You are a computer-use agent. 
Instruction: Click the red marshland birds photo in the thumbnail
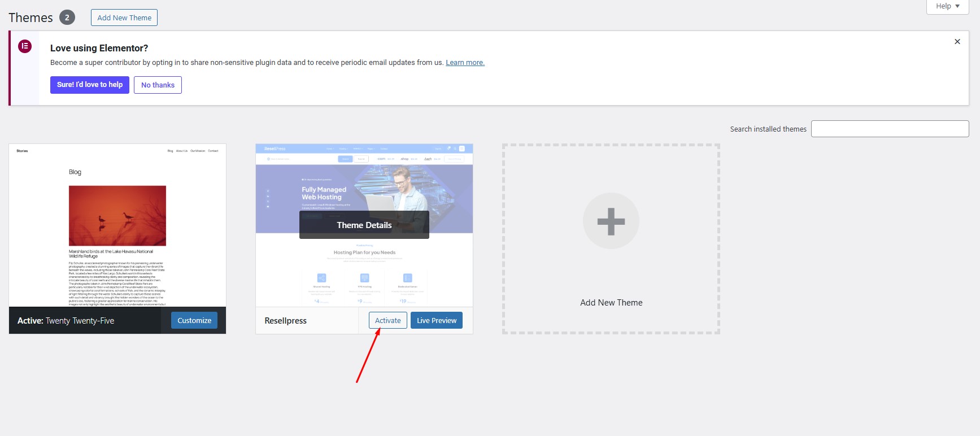tap(117, 216)
